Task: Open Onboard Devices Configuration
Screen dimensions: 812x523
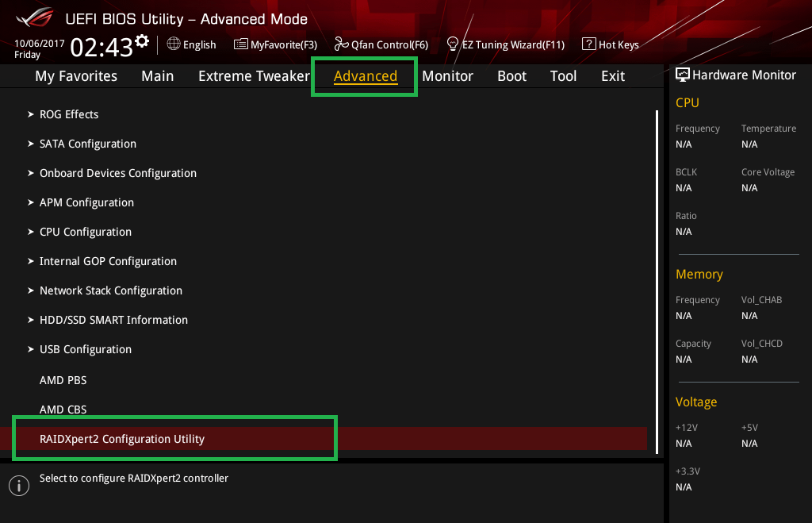Action: [118, 173]
